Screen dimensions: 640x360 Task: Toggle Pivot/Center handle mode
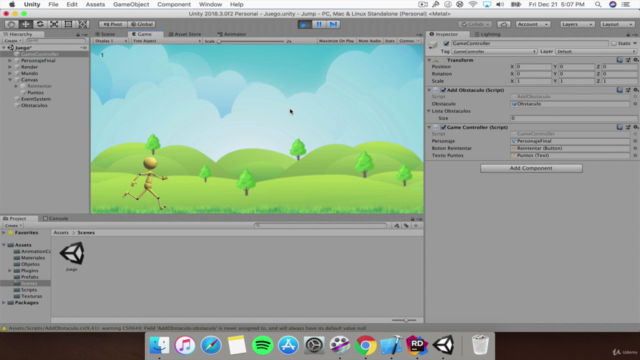pyautogui.click(x=113, y=24)
